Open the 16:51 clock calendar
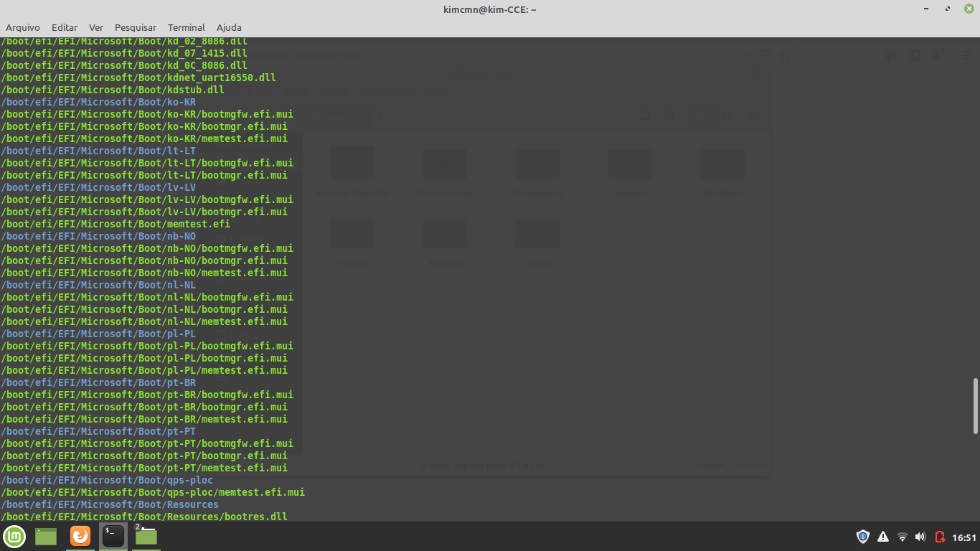The width and height of the screenshot is (980, 551). (x=964, y=537)
